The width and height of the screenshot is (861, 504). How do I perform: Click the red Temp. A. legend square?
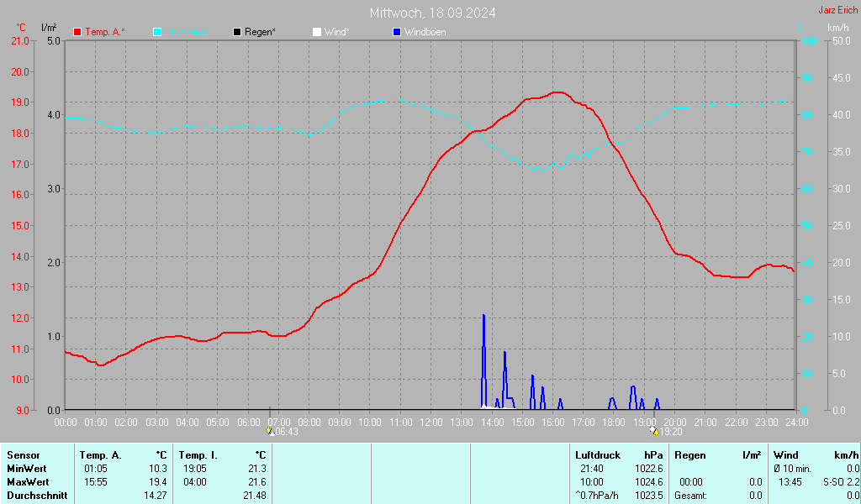tap(78, 32)
